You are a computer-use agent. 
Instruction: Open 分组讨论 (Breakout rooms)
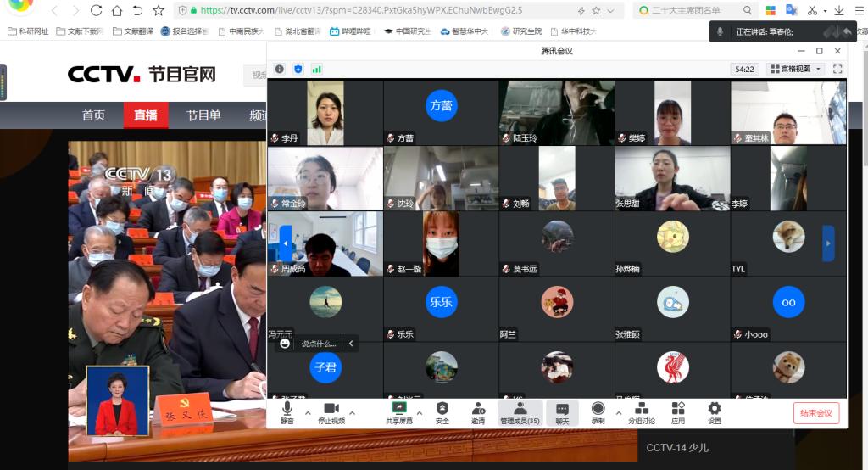tap(641, 412)
